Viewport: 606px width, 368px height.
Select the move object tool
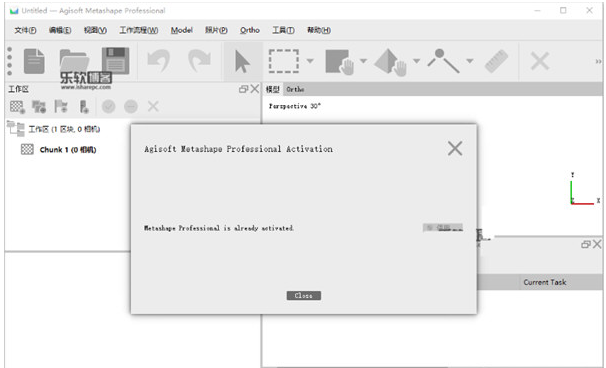click(x=391, y=62)
